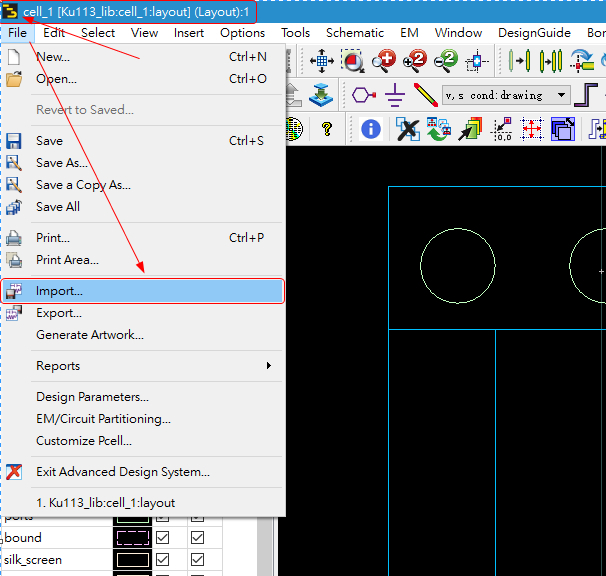Open the Insert menu

pyautogui.click(x=189, y=33)
